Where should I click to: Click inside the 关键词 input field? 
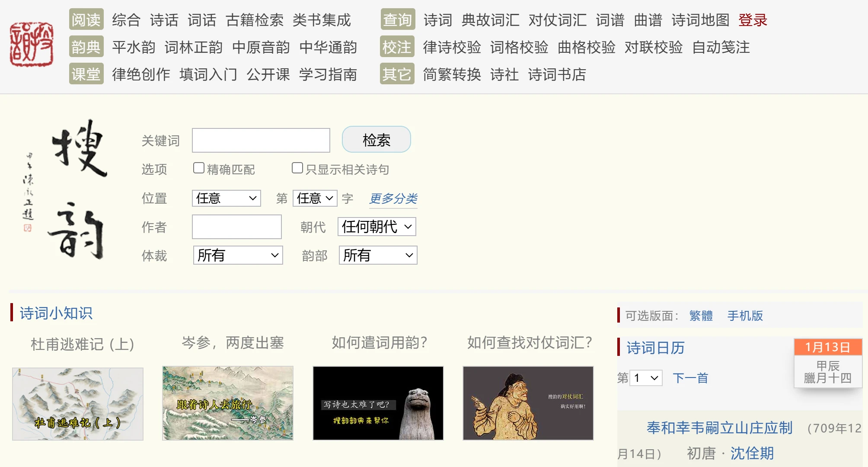coord(261,140)
